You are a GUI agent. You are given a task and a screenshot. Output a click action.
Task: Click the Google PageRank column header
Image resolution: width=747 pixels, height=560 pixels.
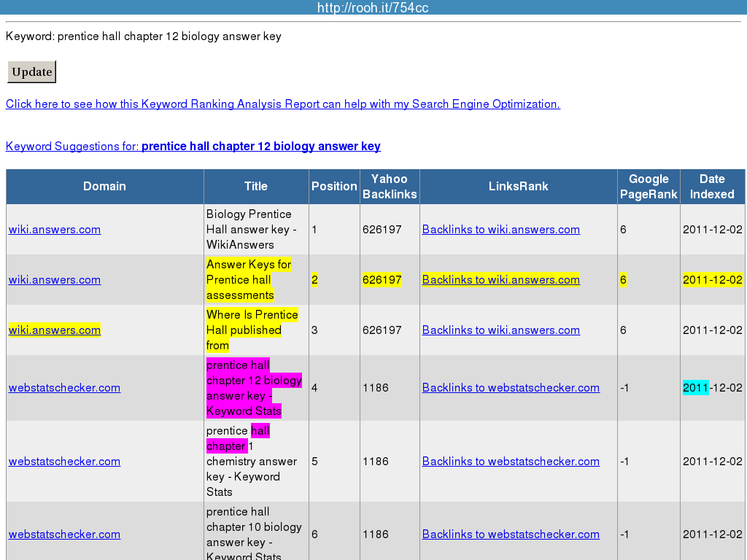[x=649, y=187]
